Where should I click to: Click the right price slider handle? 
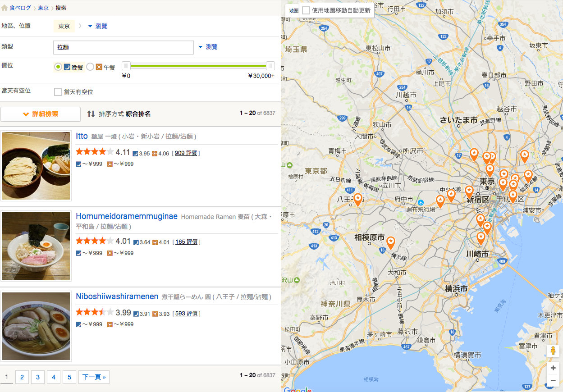(x=270, y=66)
